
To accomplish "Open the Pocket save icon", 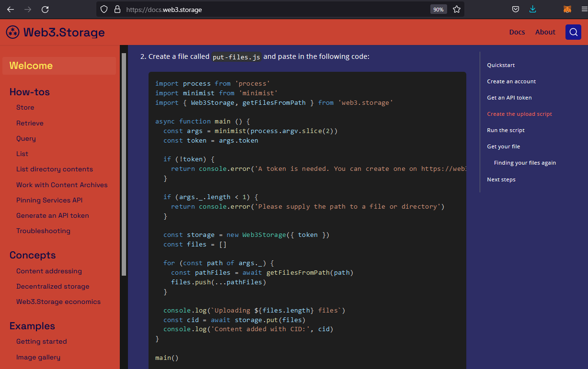I will click(x=516, y=9).
